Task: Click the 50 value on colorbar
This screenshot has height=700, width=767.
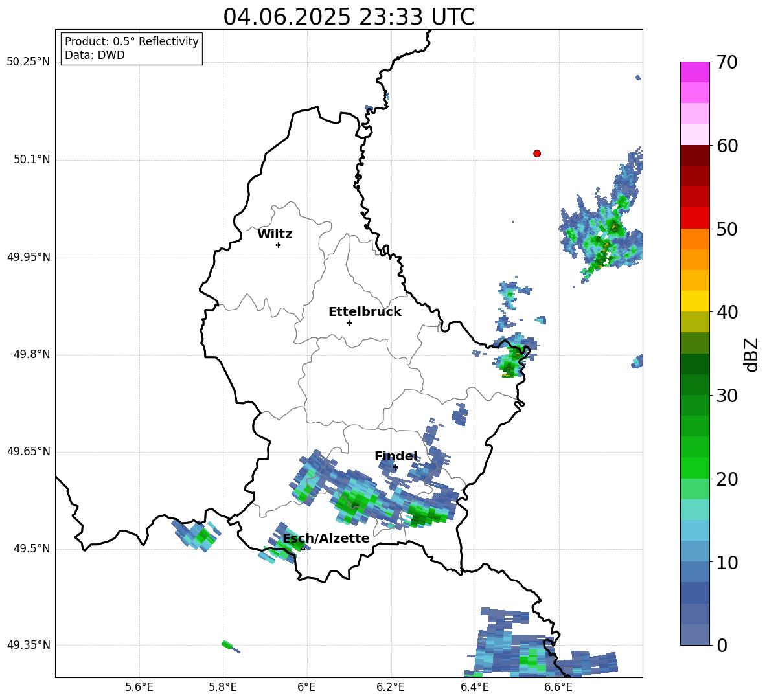Action: coord(727,229)
